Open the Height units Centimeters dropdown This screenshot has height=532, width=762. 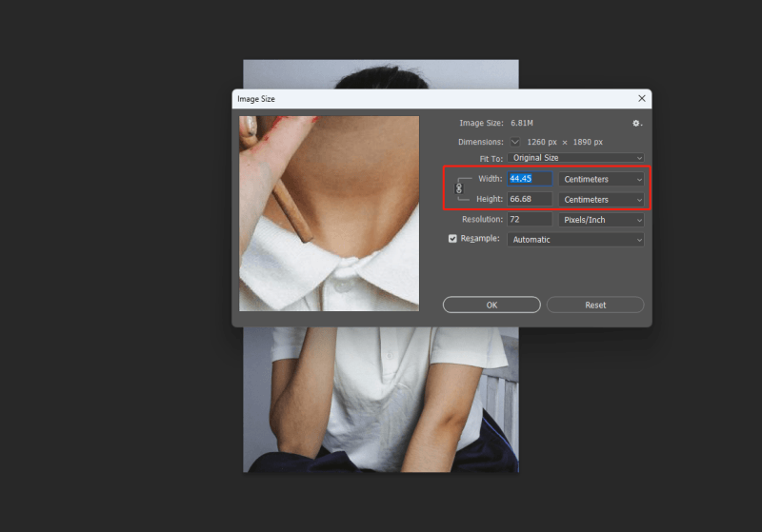click(x=602, y=200)
